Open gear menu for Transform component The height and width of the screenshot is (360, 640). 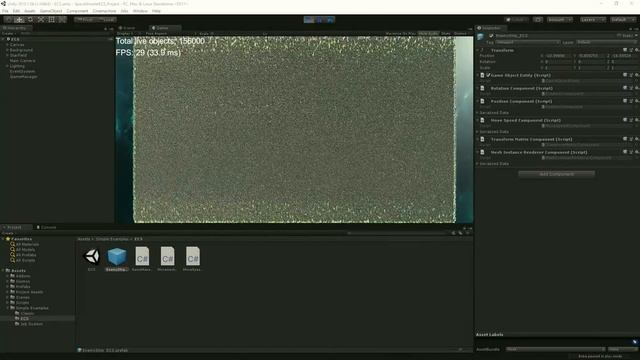[x=636, y=50]
